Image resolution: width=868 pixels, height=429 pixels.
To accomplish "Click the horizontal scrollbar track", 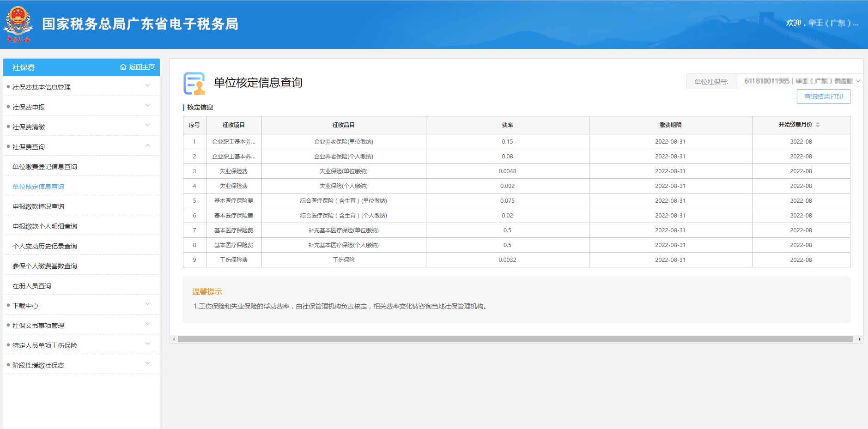I will 515,339.
